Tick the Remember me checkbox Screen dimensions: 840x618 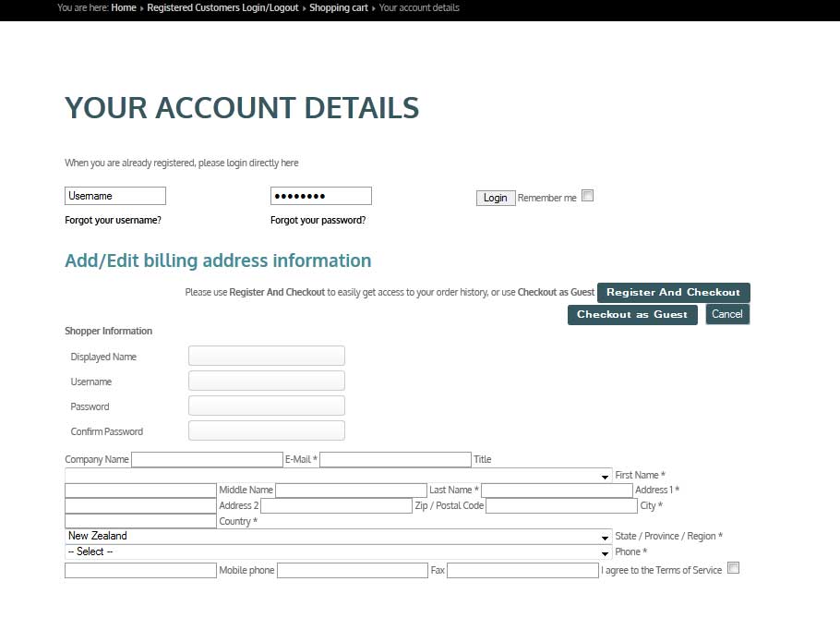[588, 196]
